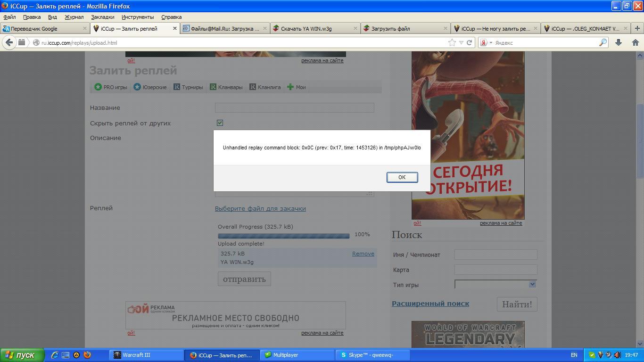Image resolution: width=644 pixels, height=362 pixels.
Task: Toggle 'Скрыть реплей от других' checkbox
Action: pyautogui.click(x=220, y=123)
